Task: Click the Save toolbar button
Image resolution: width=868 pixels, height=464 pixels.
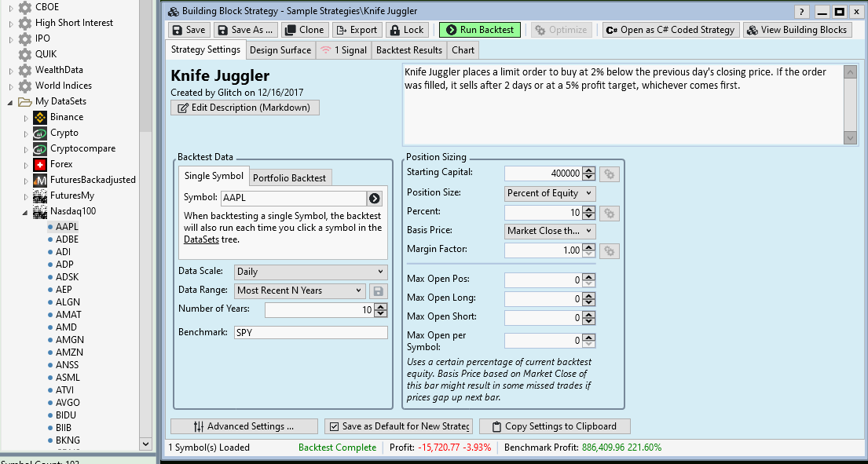Action: [189, 30]
